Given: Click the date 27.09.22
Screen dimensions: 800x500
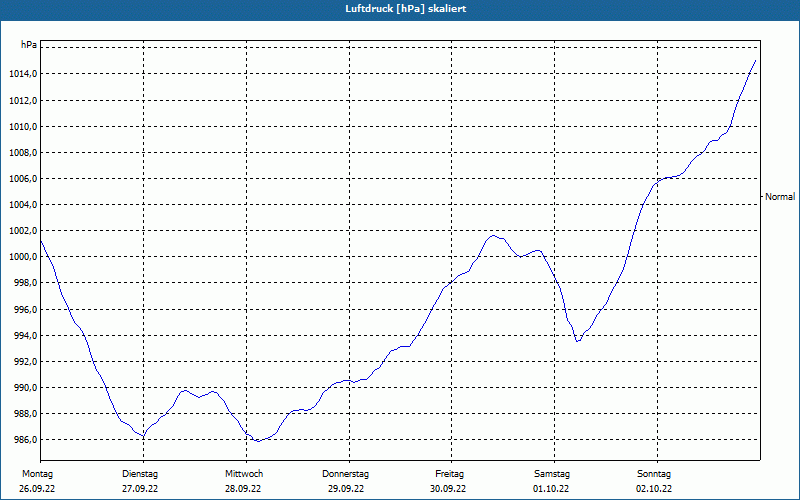Looking at the screenshot, I should (140, 489).
